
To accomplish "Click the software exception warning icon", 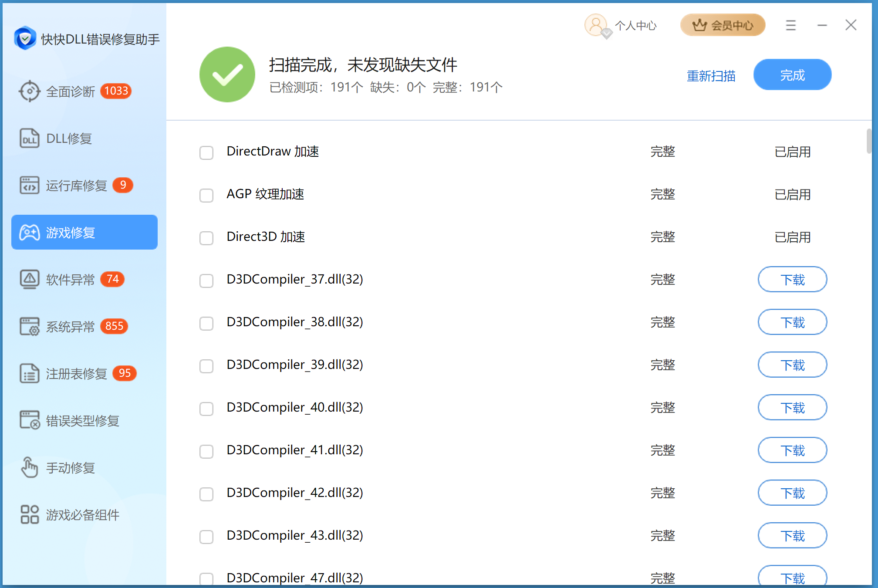I will pos(29,279).
